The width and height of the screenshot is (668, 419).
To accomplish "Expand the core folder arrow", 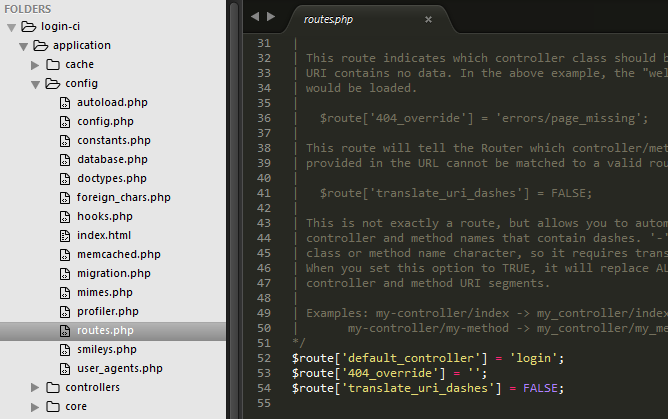I will [35, 407].
